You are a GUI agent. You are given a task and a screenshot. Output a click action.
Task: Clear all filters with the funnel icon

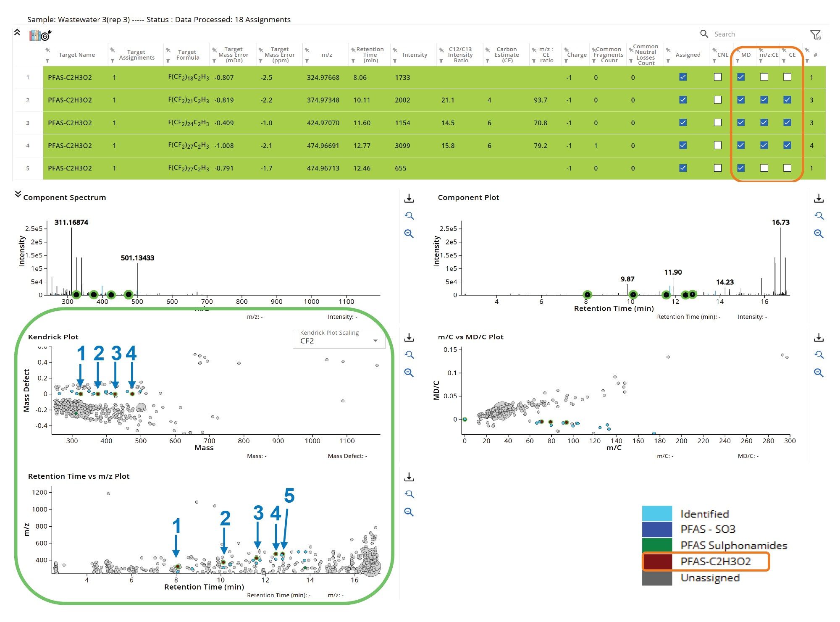click(815, 35)
